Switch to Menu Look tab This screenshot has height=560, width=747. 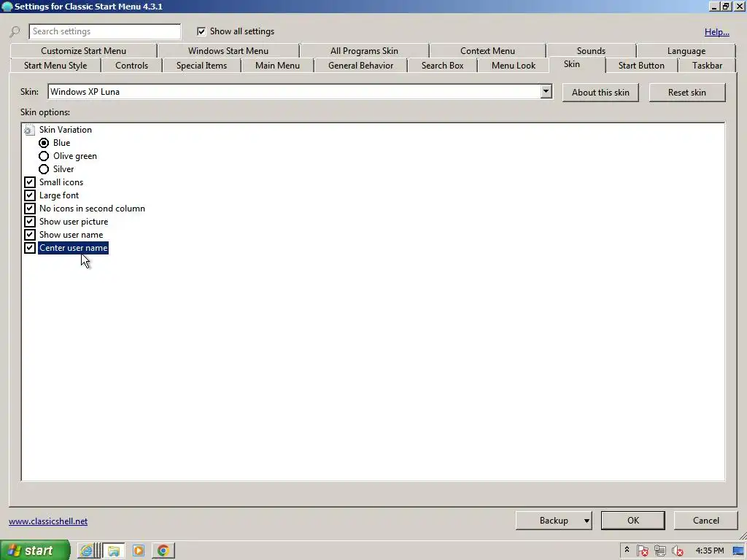pos(513,66)
